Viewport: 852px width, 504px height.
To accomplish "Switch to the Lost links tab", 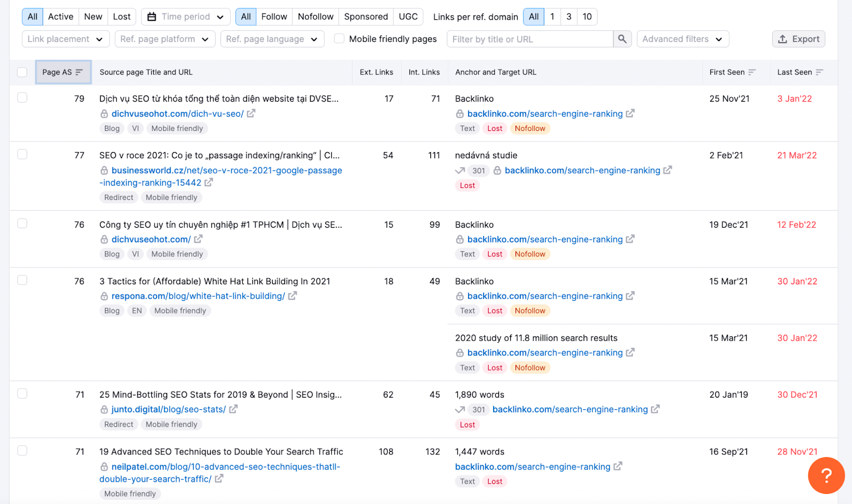I will point(121,16).
